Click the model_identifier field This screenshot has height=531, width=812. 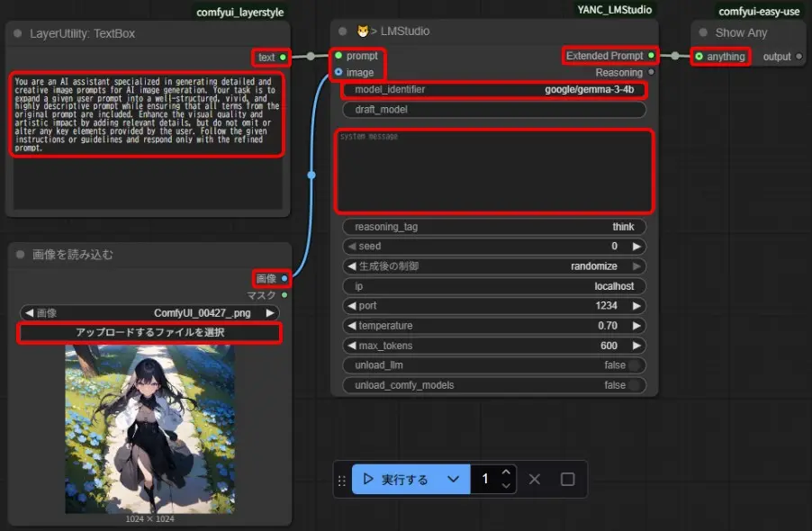click(x=494, y=89)
